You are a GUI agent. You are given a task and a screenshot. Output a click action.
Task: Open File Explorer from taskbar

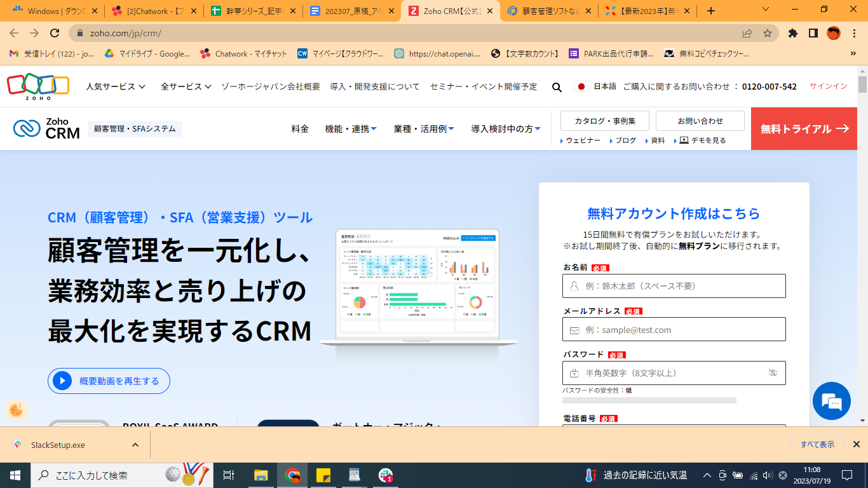[x=261, y=475]
